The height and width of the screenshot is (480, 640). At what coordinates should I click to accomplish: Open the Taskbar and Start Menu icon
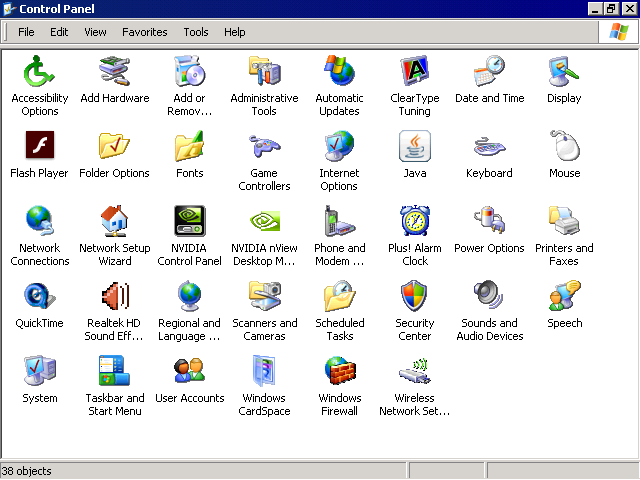[114, 370]
